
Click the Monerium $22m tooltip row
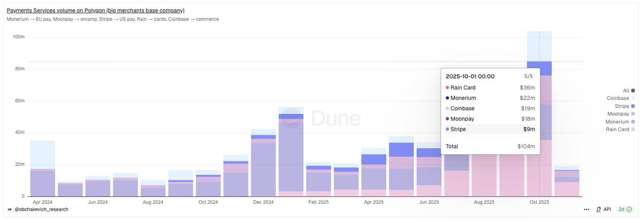[490, 98]
